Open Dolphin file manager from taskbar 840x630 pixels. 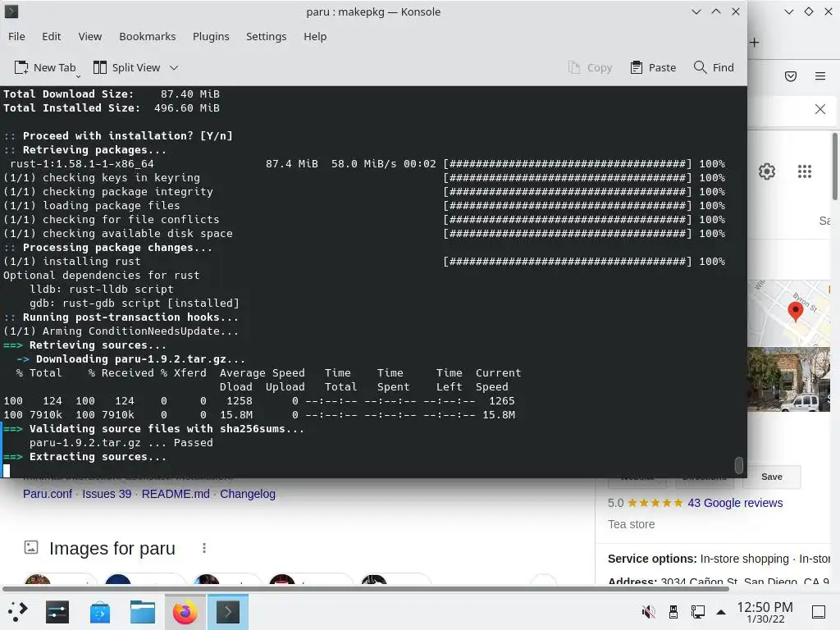[143, 612]
